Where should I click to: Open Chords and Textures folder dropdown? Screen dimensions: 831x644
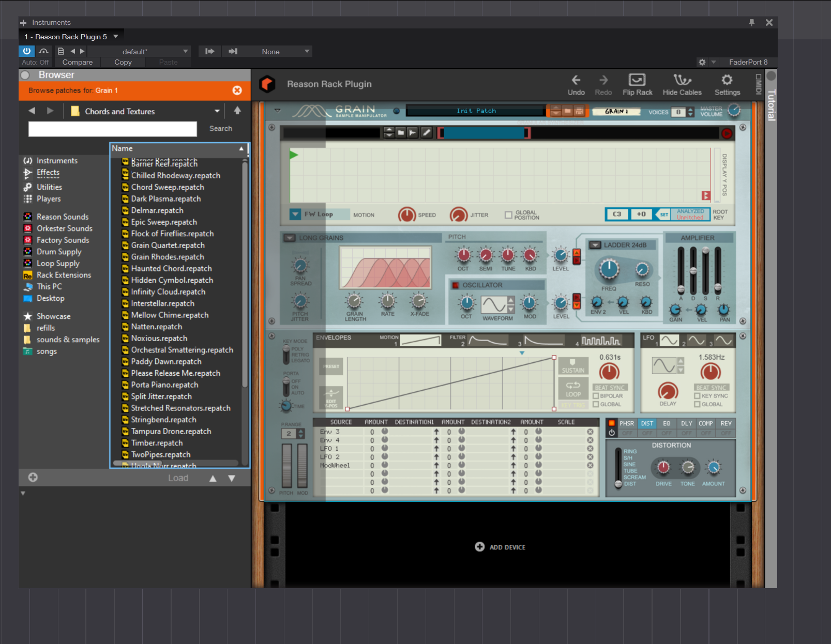217,111
